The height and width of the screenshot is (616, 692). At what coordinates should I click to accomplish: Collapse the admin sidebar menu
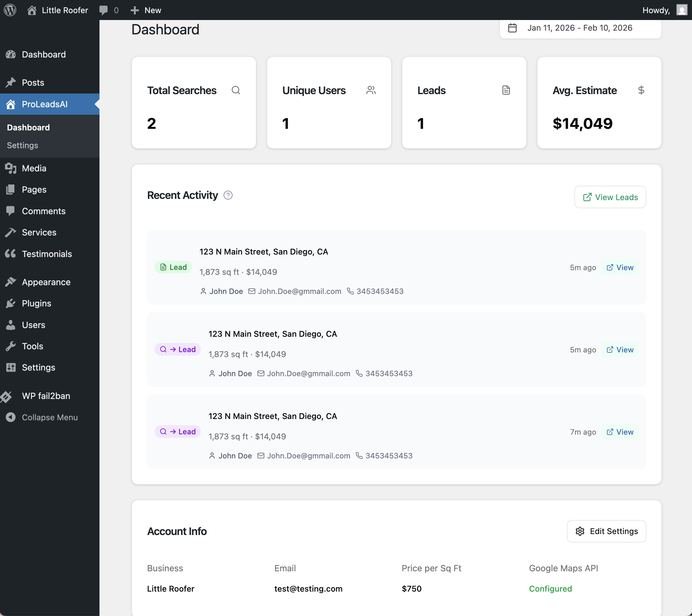click(x=49, y=417)
